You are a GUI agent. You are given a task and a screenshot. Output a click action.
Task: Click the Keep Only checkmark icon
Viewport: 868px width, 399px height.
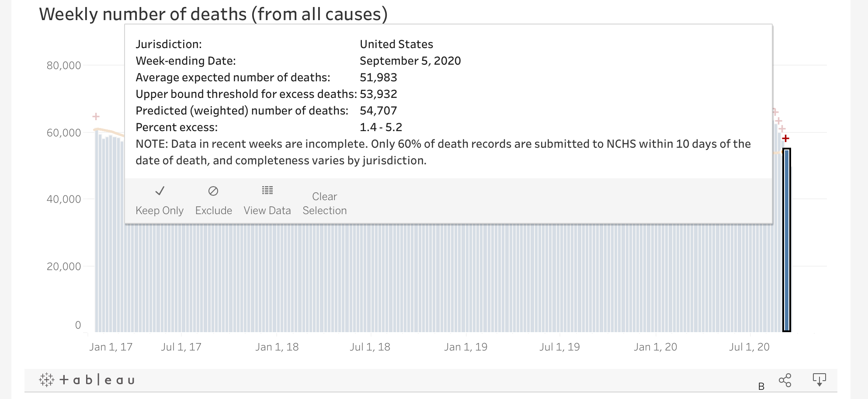pyautogui.click(x=160, y=191)
